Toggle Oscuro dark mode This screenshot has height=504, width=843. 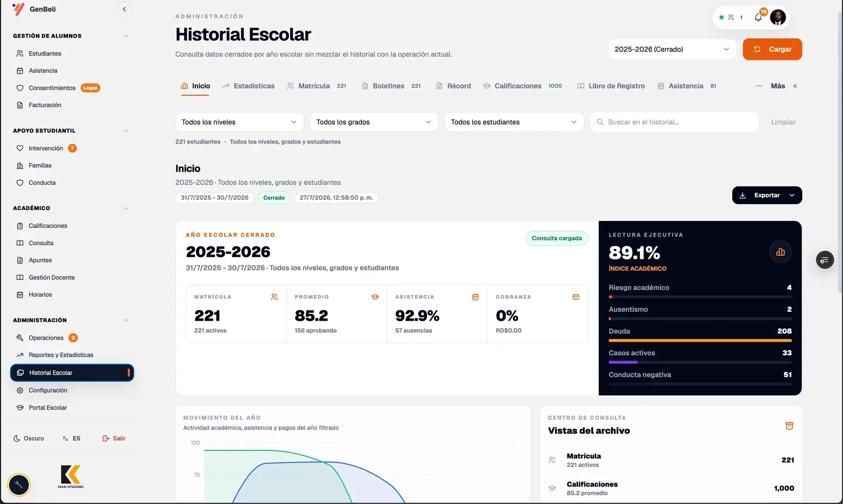pyautogui.click(x=29, y=438)
